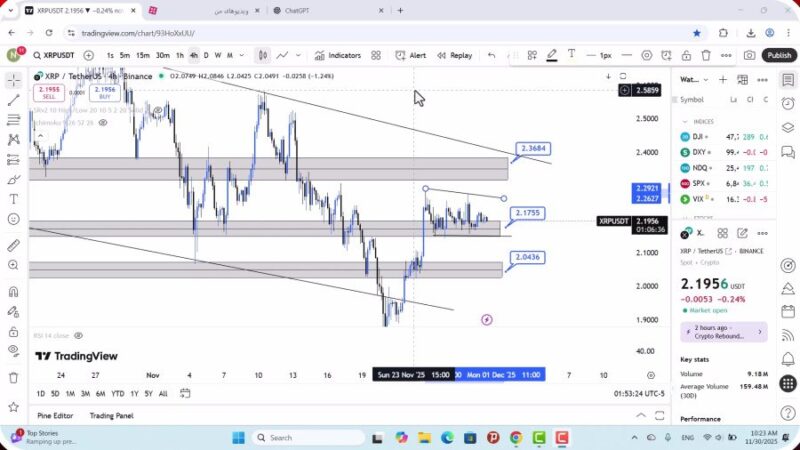
Task: Select the Measure ruler tool
Action: click(x=13, y=246)
